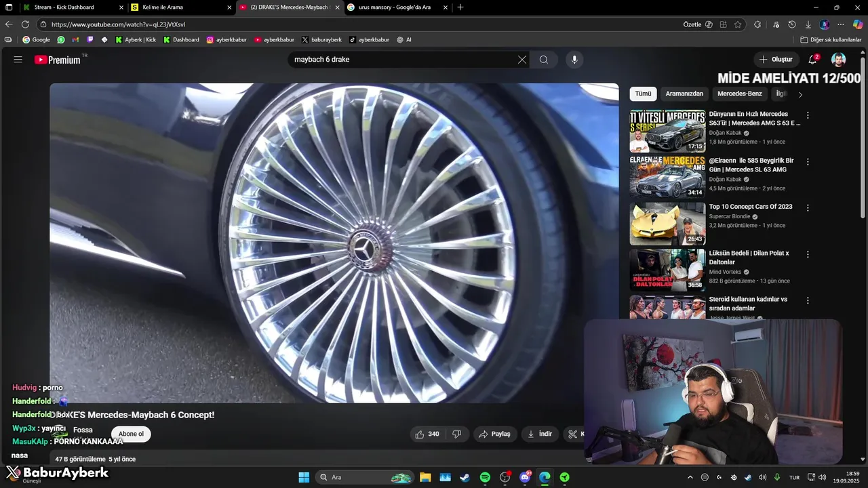The width and height of the screenshot is (868, 488).
Task: Show more filter chips with right arrow
Action: coord(800,94)
